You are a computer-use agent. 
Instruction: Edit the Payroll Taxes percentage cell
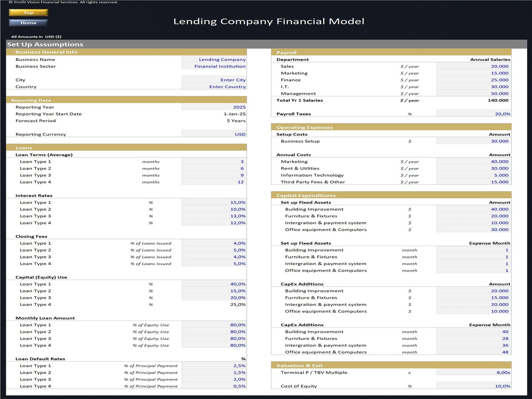pos(473,114)
